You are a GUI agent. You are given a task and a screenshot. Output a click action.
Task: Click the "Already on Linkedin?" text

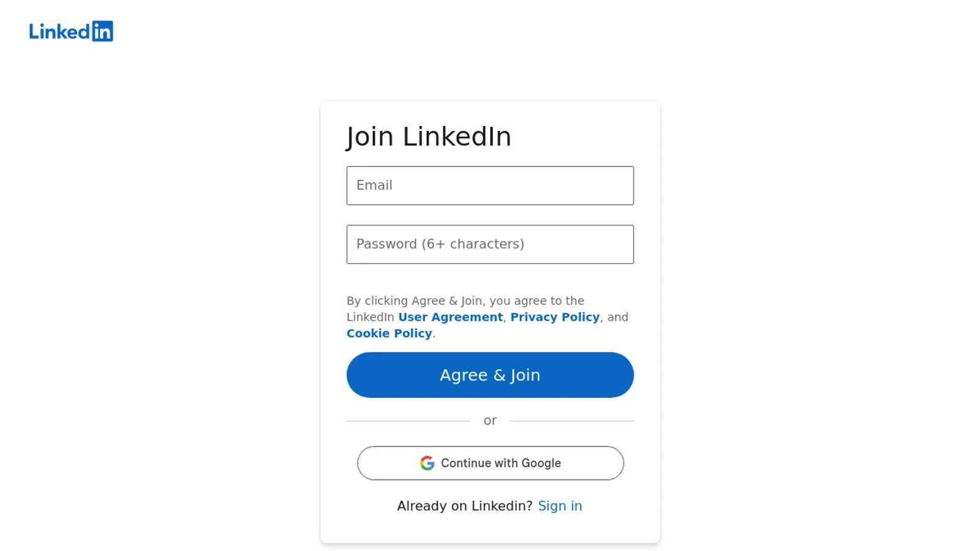pyautogui.click(x=465, y=506)
